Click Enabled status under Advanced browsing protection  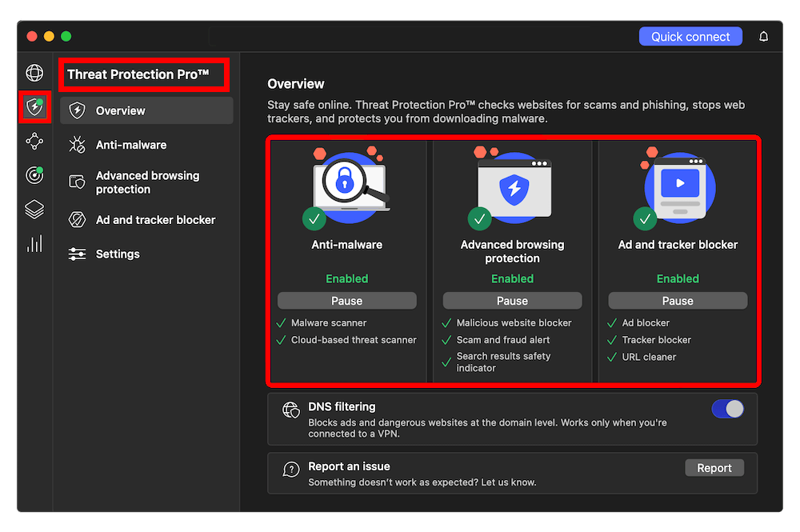click(x=512, y=279)
